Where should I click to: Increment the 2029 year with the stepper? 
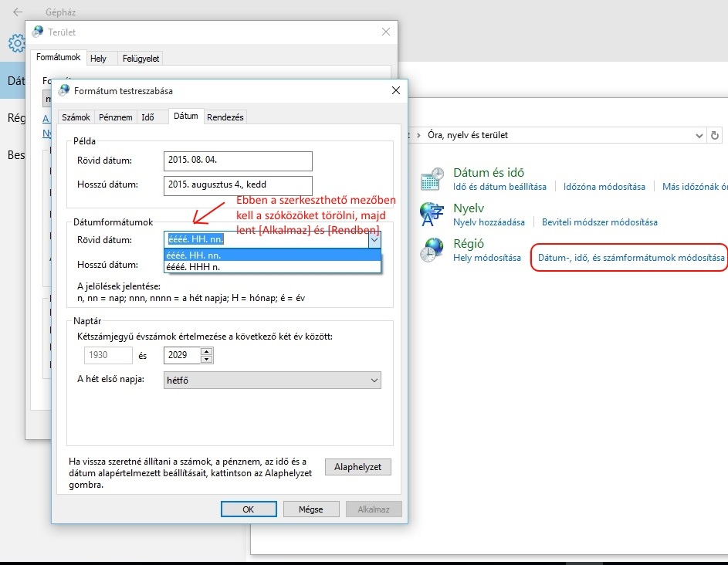tap(205, 351)
